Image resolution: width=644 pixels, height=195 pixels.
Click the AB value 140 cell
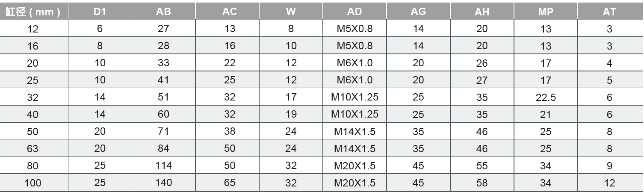tap(163, 183)
